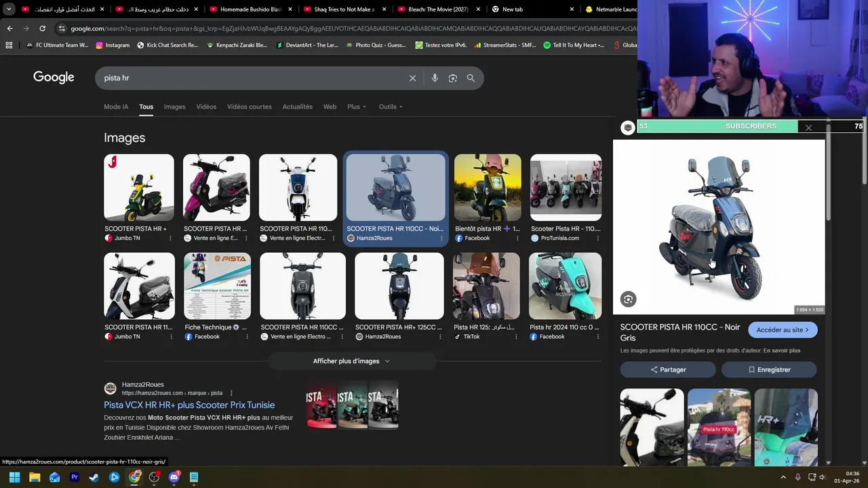The height and width of the screenshot is (488, 868).
Task: Select the Bientôt pista HR Facebook thumbnail
Action: (x=488, y=188)
